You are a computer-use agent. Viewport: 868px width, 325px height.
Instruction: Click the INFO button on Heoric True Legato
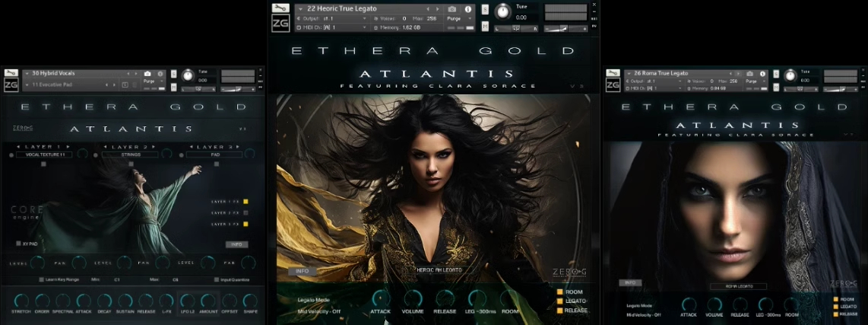point(302,270)
